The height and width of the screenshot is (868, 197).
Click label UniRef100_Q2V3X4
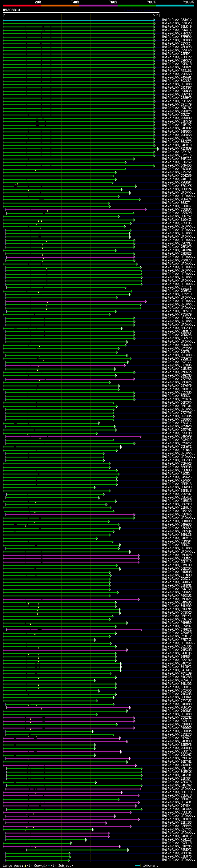pos(177,43)
